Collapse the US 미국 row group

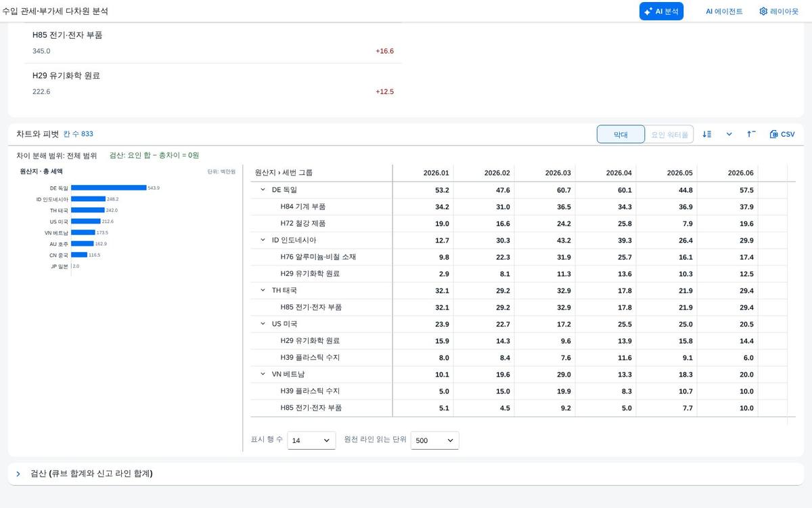(263, 324)
